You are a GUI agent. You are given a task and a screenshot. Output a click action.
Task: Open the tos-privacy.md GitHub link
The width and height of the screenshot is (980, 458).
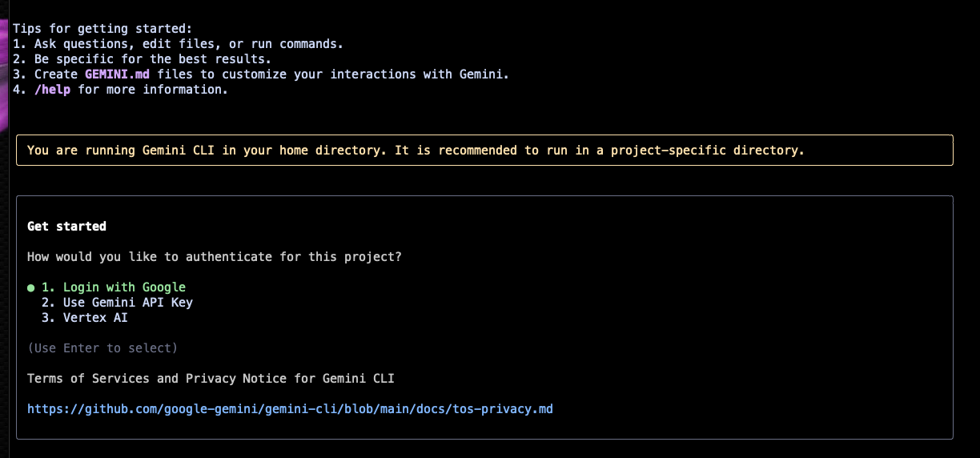click(290, 409)
